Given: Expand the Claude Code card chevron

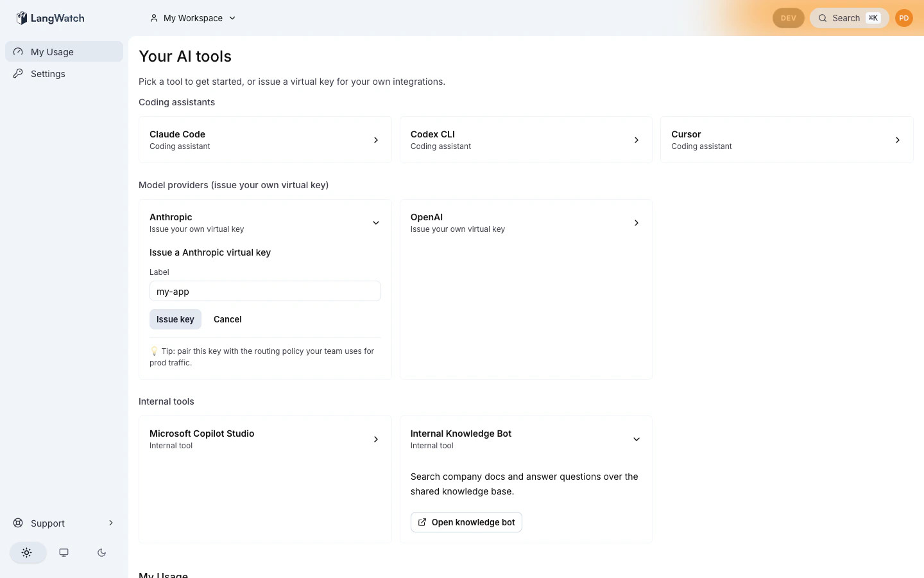Looking at the screenshot, I should point(376,140).
